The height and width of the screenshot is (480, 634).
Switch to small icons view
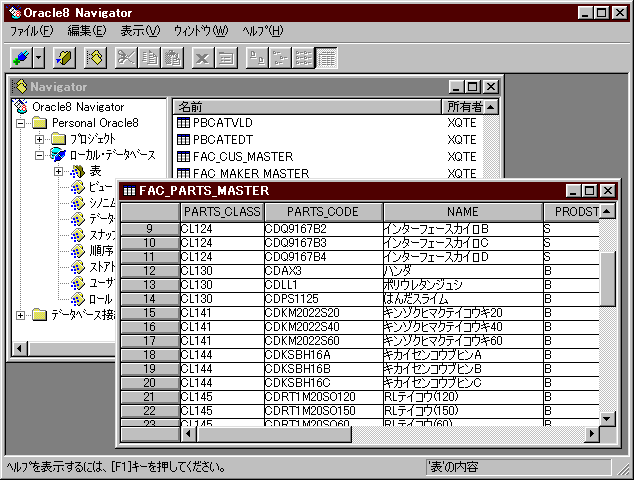pos(280,58)
